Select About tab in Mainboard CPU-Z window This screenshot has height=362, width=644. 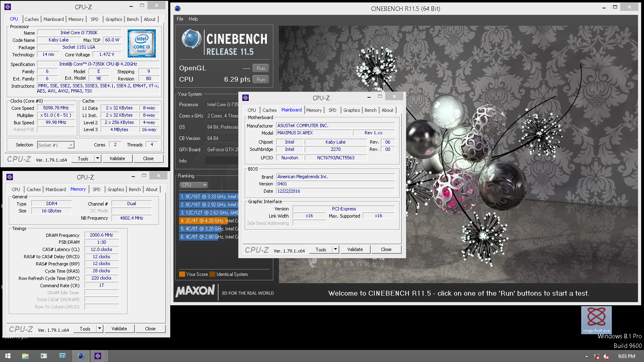[x=388, y=110]
